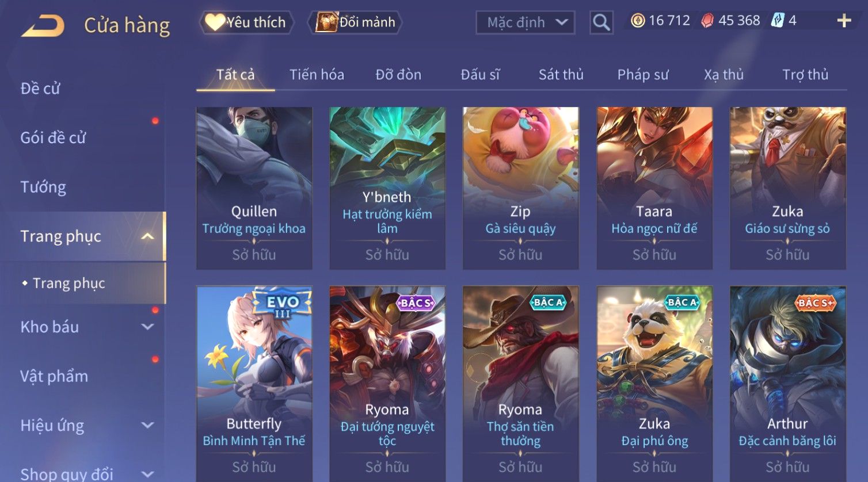Select the Quillen Trưởng ngoại khoa skin card

click(254, 188)
